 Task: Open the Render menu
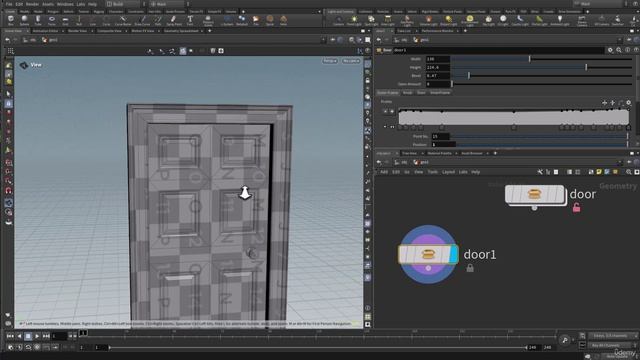click(x=32, y=4)
